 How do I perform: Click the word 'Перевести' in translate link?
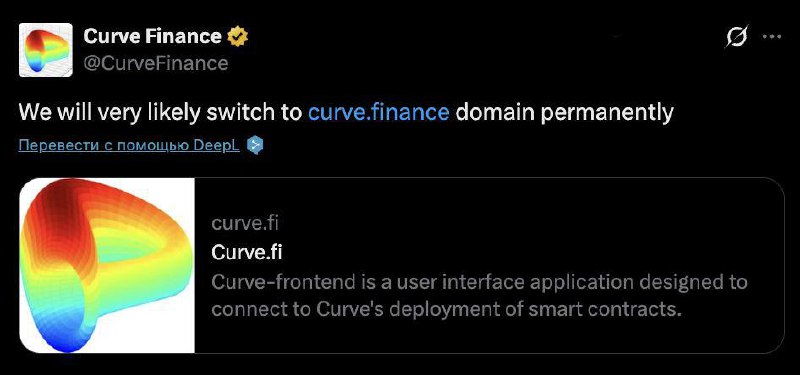51,146
